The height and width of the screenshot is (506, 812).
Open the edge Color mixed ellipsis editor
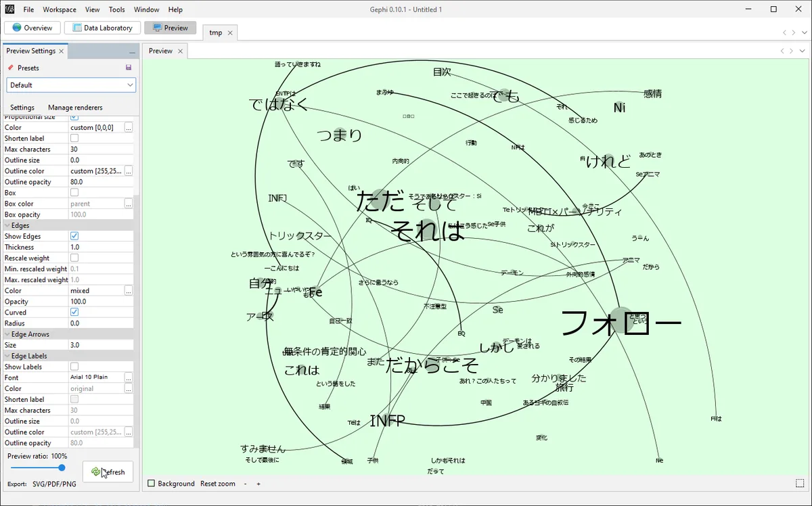coord(129,290)
